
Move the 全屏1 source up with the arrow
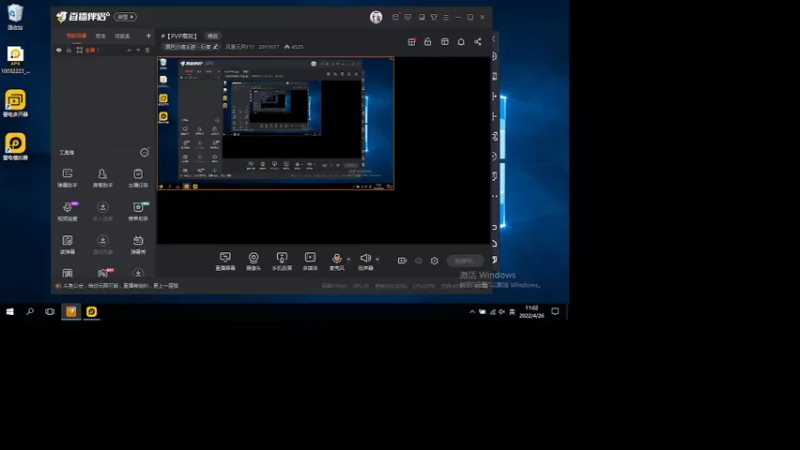click(x=129, y=50)
